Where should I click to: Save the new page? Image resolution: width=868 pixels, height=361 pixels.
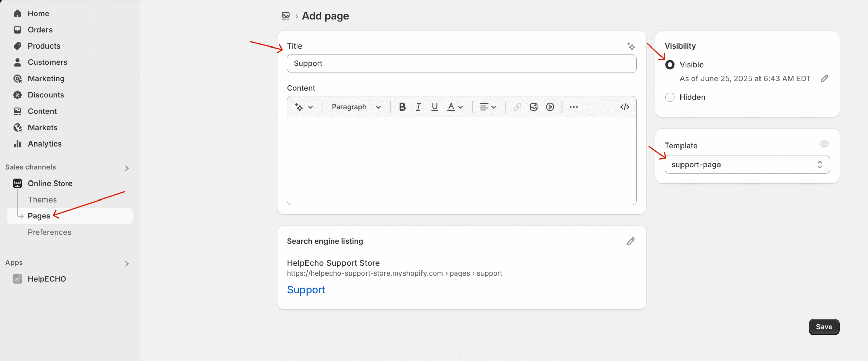pos(824,327)
